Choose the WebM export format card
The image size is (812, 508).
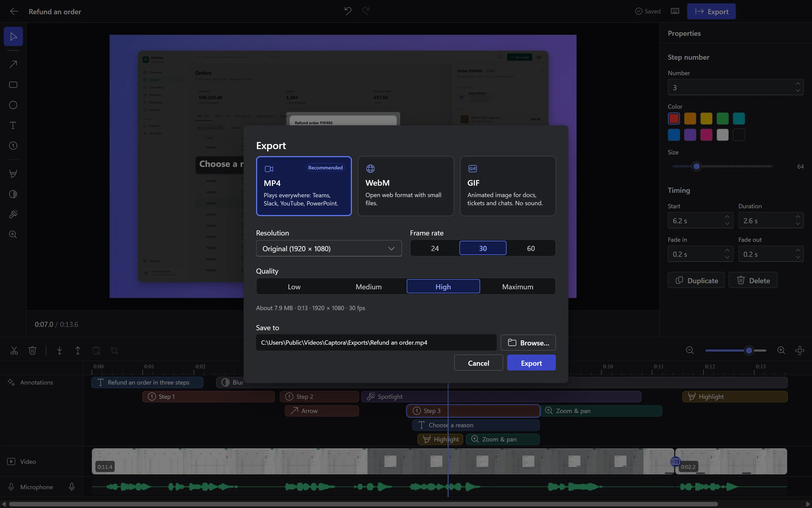[x=406, y=186]
